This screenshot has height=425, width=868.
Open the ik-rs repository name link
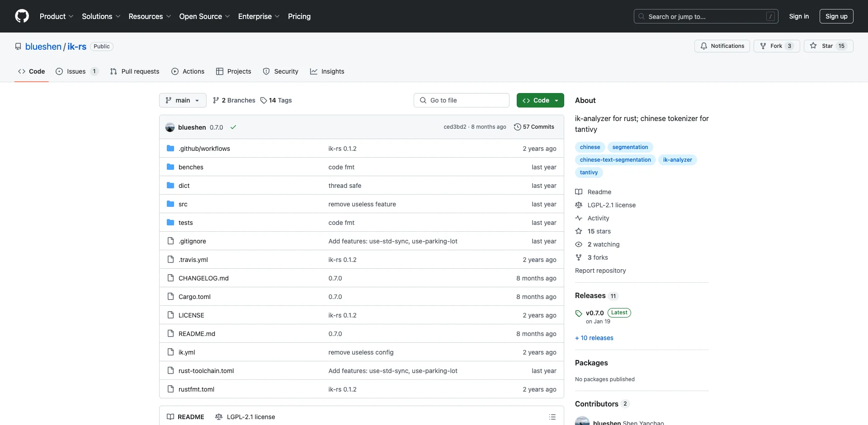77,47
